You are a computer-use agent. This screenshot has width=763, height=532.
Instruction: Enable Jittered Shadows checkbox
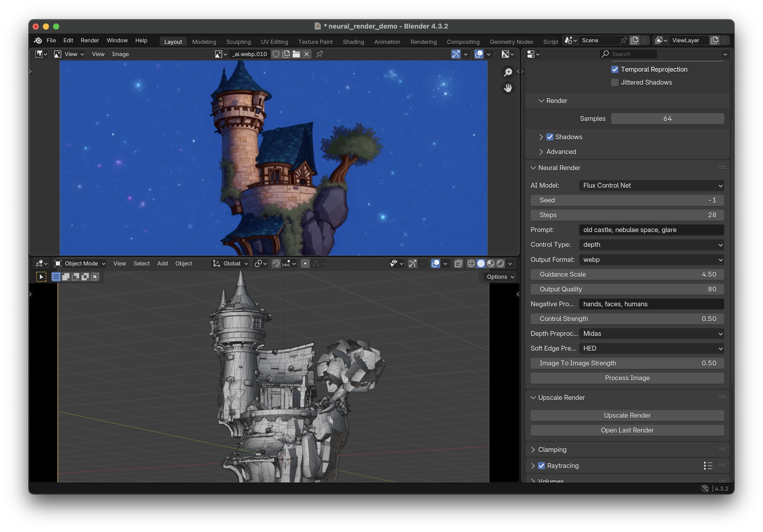tap(615, 82)
